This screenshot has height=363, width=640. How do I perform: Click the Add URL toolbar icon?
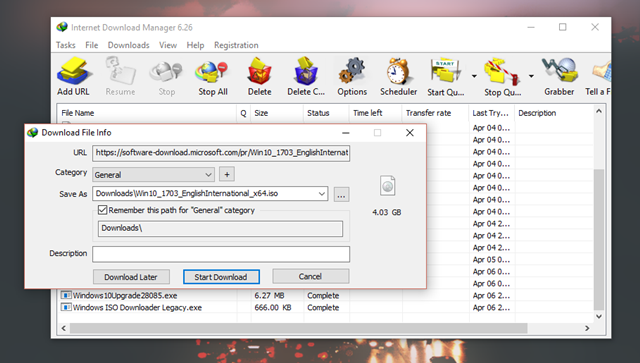tap(74, 71)
